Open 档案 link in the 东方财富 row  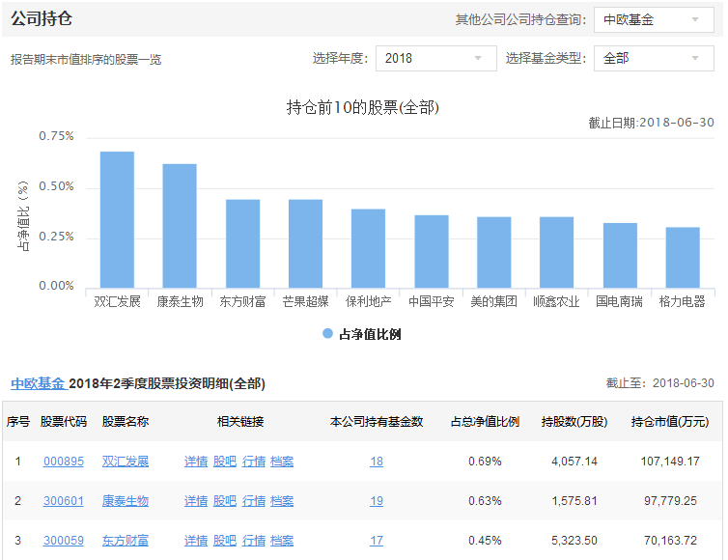click(x=282, y=541)
